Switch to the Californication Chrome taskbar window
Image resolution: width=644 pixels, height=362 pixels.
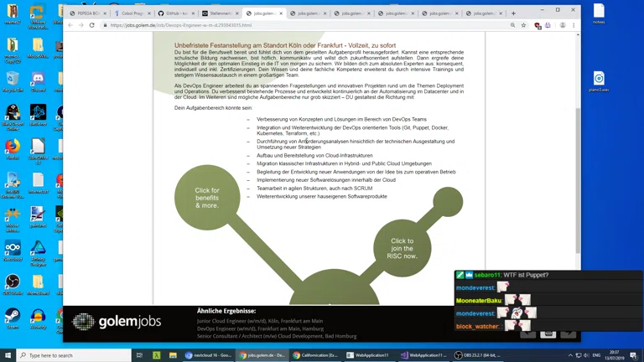pos(316,355)
